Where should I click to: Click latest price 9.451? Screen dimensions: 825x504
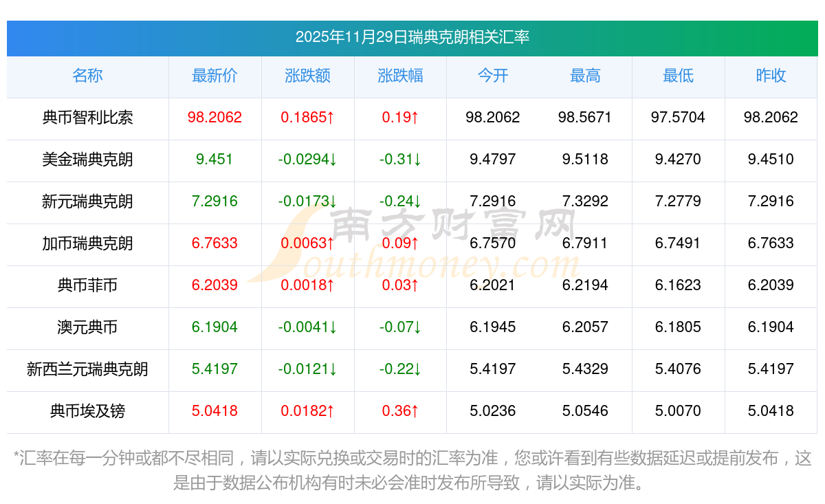click(x=214, y=160)
